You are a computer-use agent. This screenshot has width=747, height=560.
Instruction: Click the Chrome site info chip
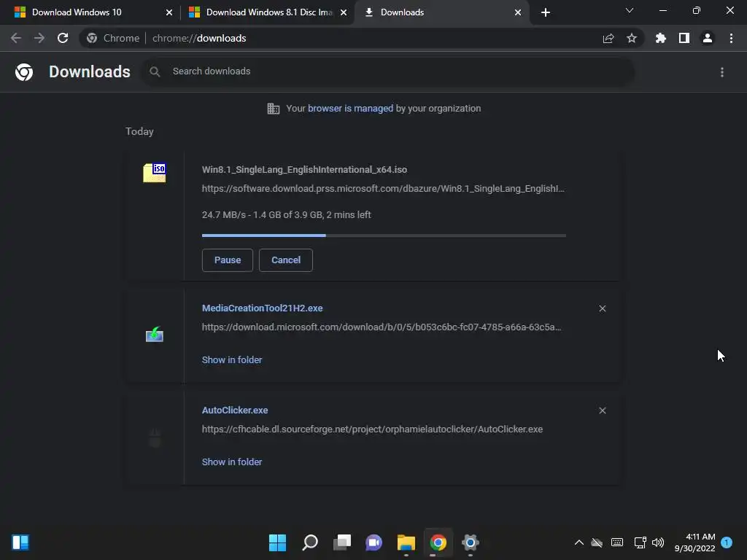[x=113, y=38]
